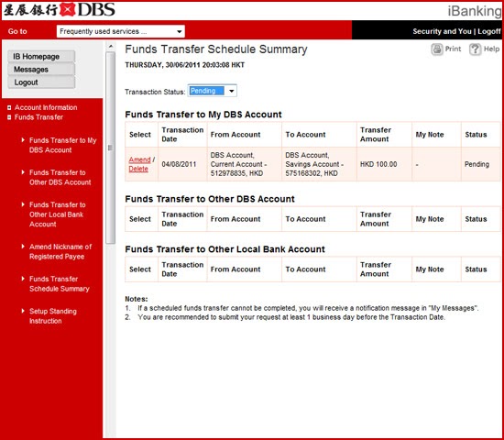Click Funds Transfer to Other Local Bank Account heading
The height and width of the screenshot is (440, 504).
tap(225, 249)
